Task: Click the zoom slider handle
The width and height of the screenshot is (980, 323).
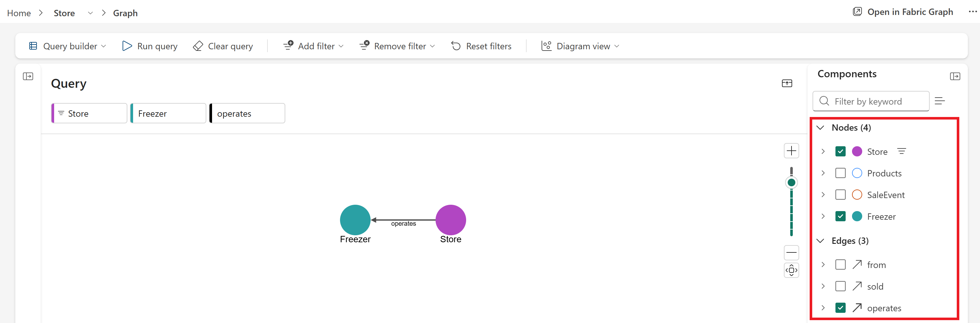Action: coord(791,182)
